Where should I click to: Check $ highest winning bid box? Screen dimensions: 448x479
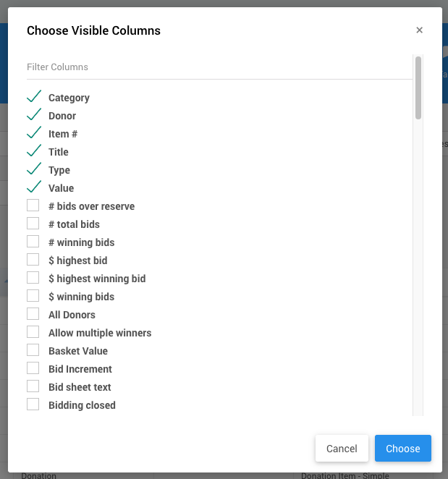coord(33,278)
